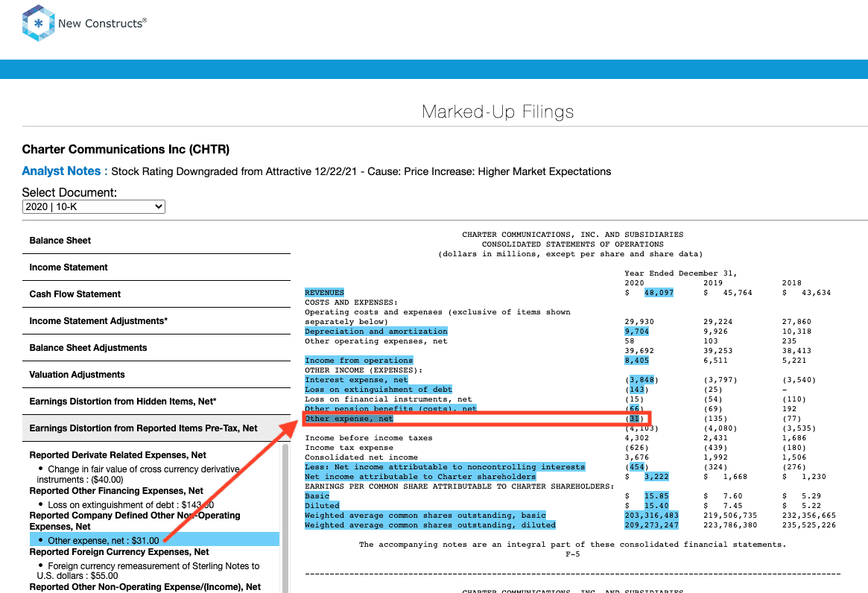Click the 2018 revenue value 43,634

pyautogui.click(x=816, y=292)
